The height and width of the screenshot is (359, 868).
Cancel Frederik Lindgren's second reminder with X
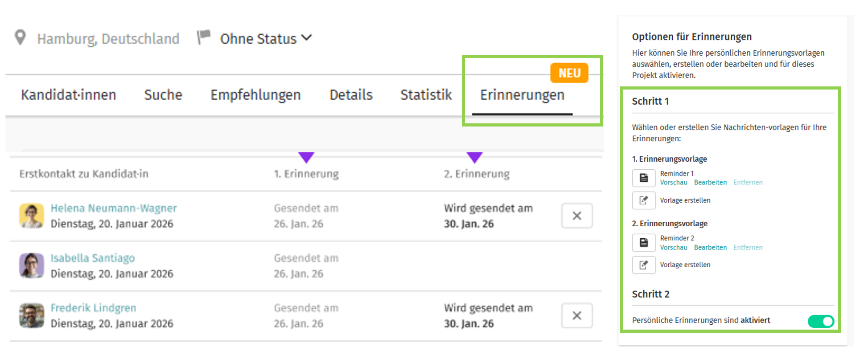[576, 316]
